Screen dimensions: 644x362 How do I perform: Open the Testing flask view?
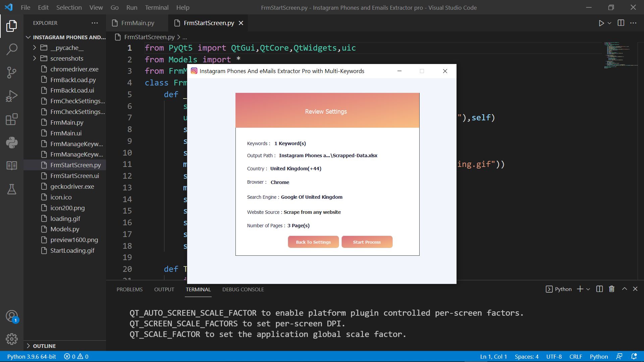[12, 189]
